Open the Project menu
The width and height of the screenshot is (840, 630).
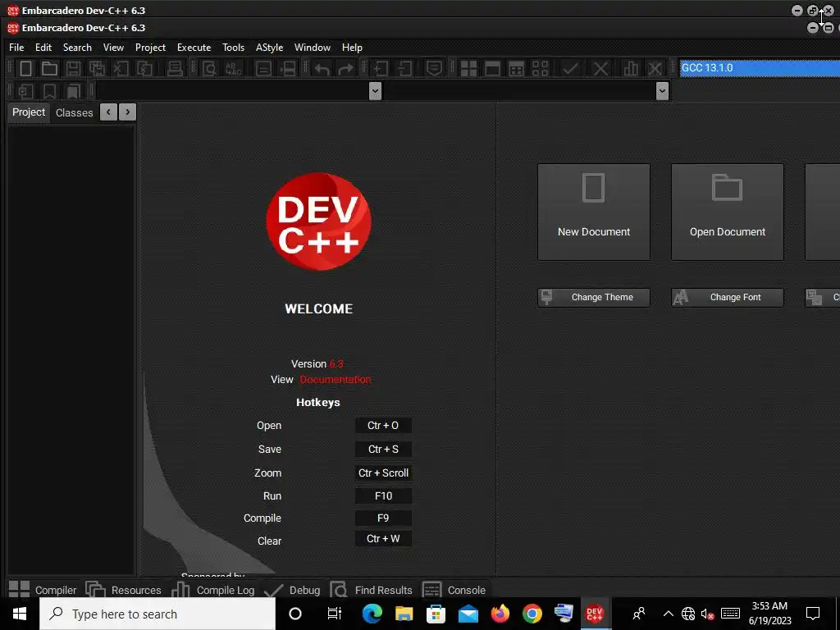coord(151,47)
